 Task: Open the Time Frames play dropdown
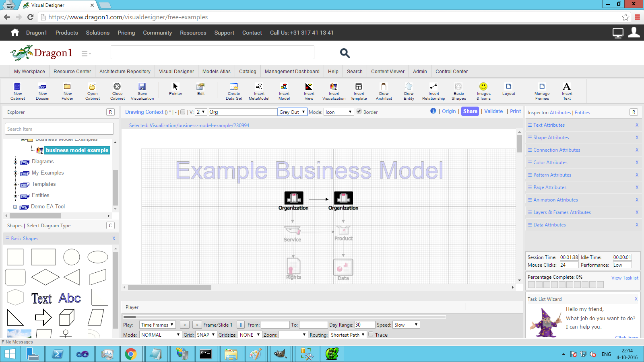pyautogui.click(x=157, y=325)
